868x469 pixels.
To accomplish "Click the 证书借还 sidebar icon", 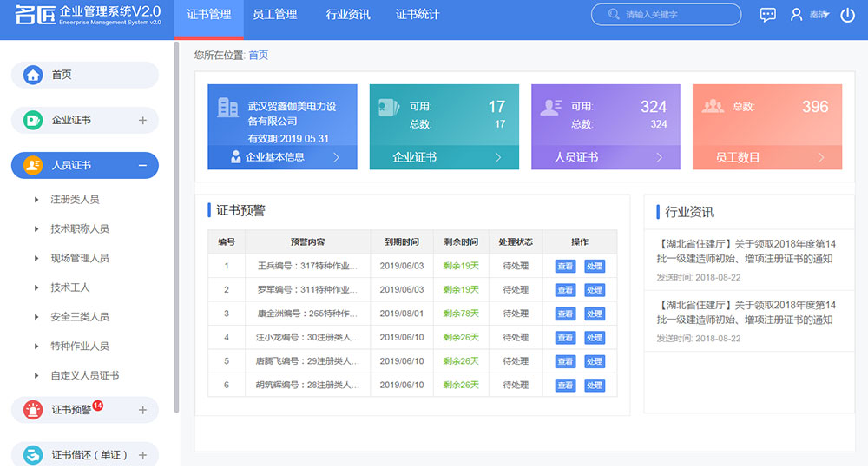I will [33, 454].
